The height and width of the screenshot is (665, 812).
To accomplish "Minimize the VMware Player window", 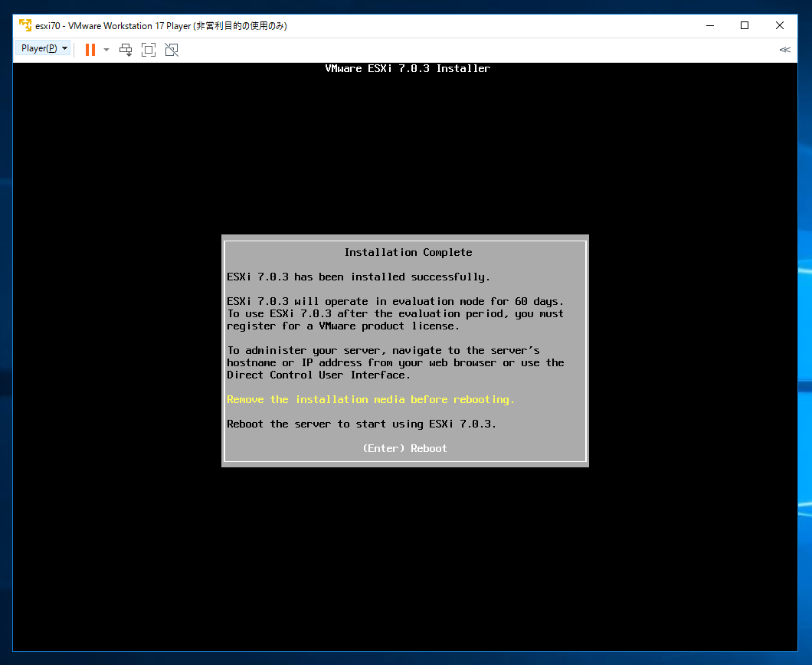I will coord(710,25).
